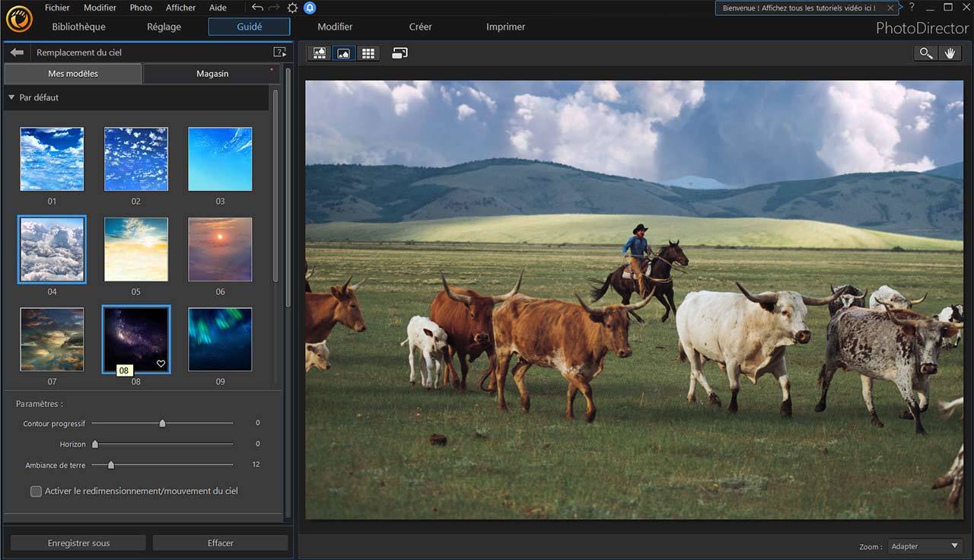
Task: Click the Enregistrer sous button
Action: [78, 543]
